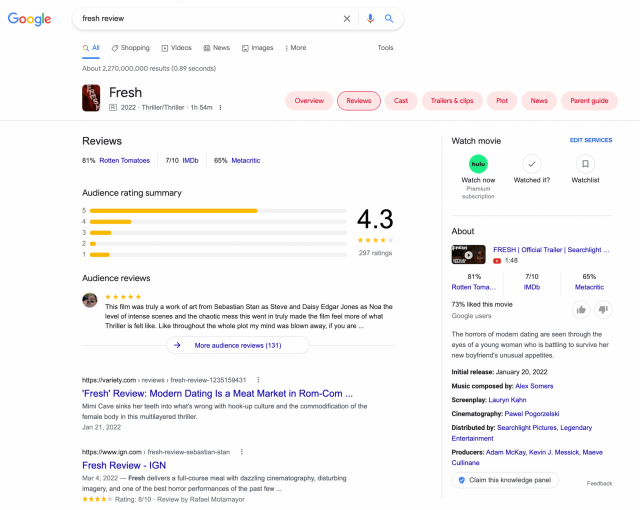Open three-dot menu beside movie runtime
The image size is (640, 510).
coord(221,108)
